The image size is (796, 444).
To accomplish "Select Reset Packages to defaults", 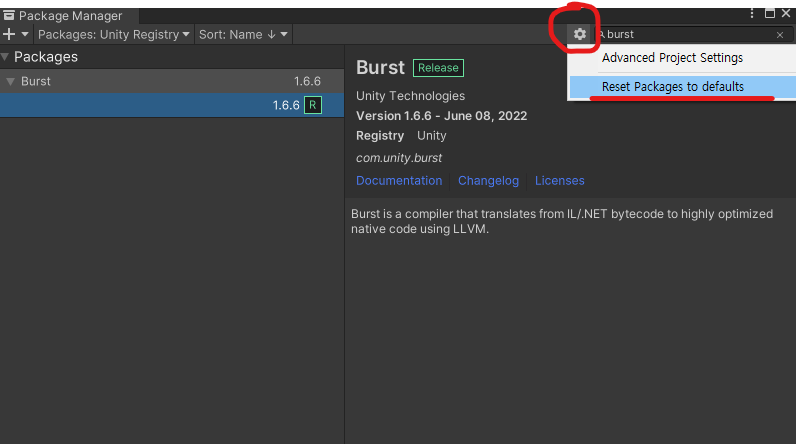I will pyautogui.click(x=672, y=87).
